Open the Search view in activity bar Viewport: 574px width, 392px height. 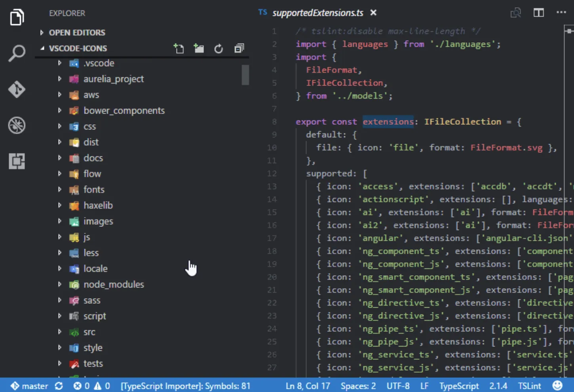[17, 53]
